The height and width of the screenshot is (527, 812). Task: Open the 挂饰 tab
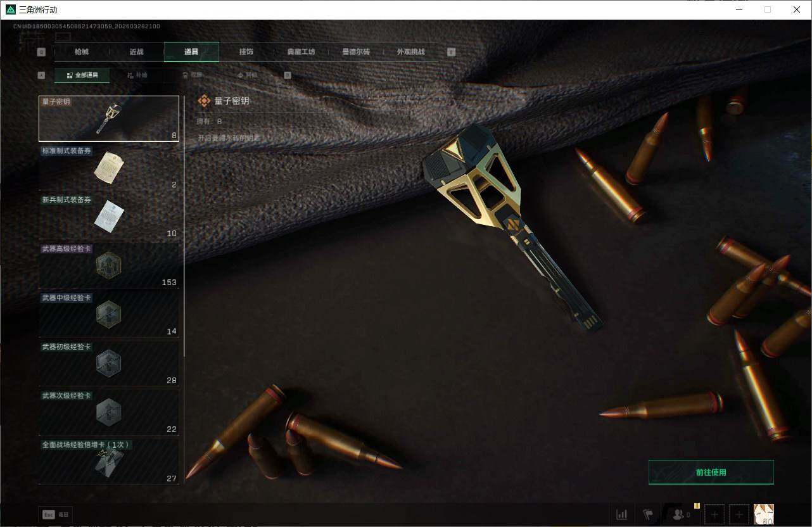tap(246, 52)
